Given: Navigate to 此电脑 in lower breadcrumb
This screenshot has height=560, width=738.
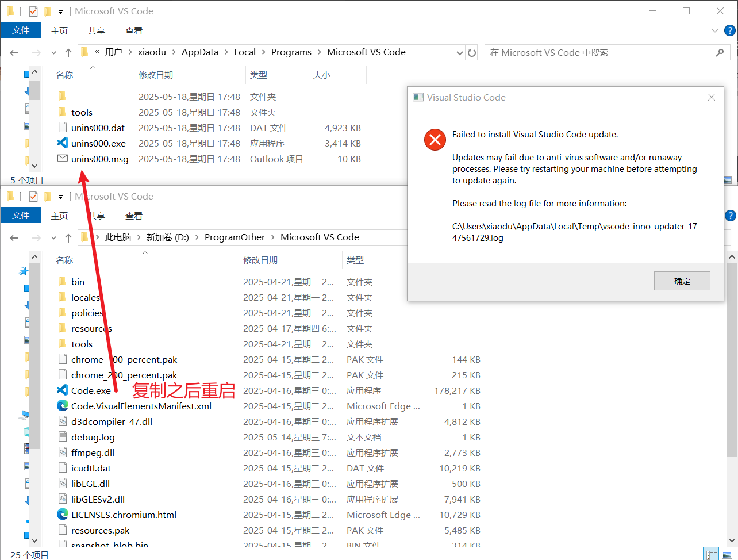Looking at the screenshot, I should tap(118, 237).
